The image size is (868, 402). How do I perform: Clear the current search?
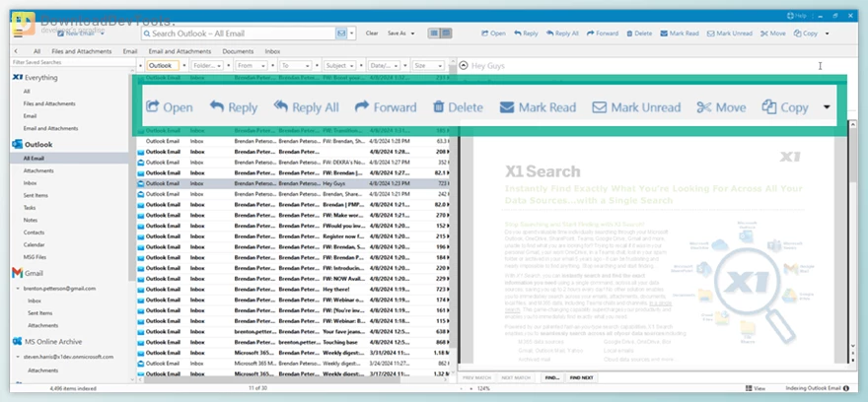click(372, 33)
